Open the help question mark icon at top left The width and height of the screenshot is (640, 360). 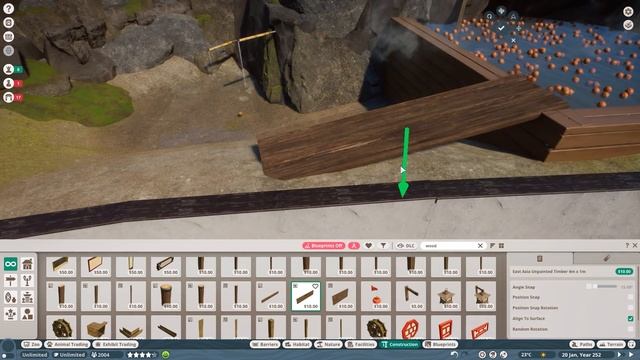pos(9,9)
